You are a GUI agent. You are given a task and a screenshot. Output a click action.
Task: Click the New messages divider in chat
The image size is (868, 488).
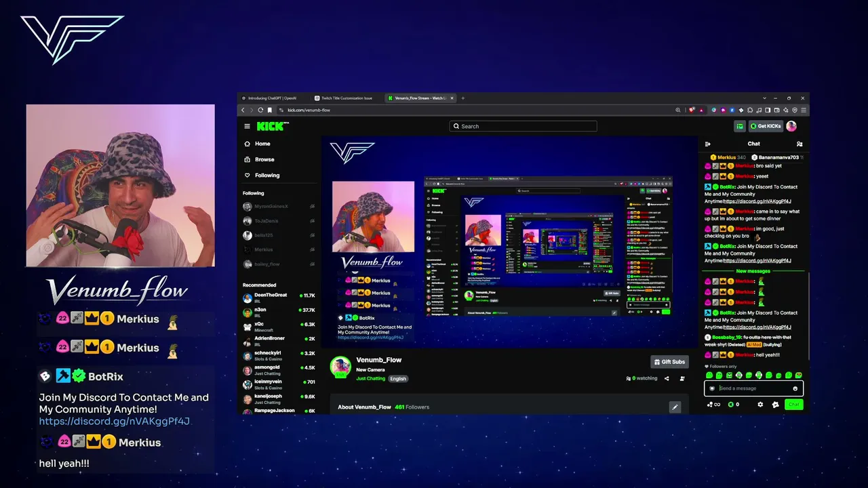pyautogui.click(x=754, y=271)
